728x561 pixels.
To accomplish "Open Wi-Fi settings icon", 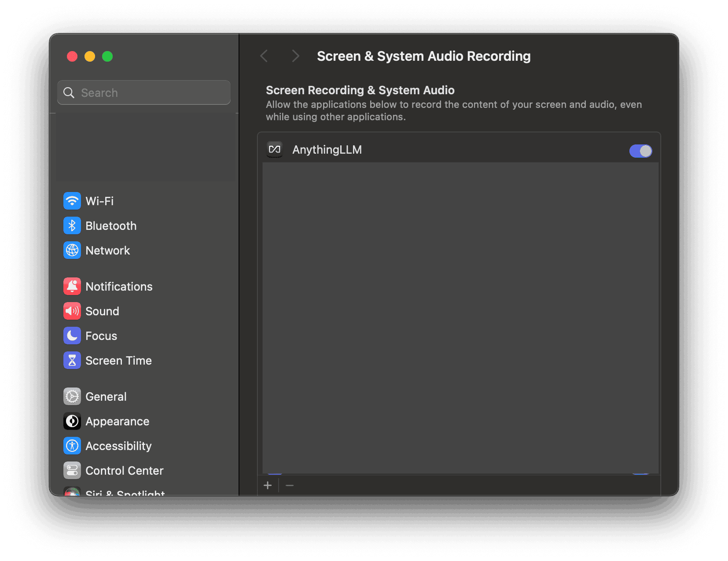I will point(72,201).
